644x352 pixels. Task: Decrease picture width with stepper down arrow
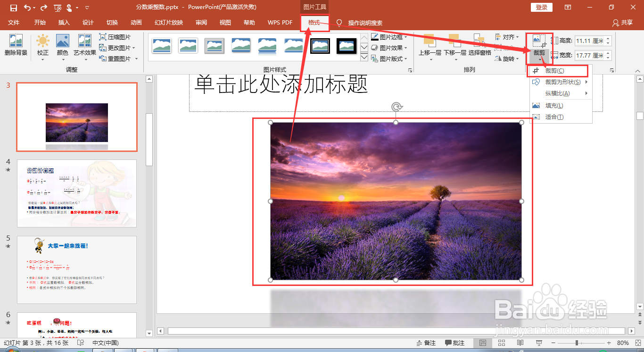[608, 58]
